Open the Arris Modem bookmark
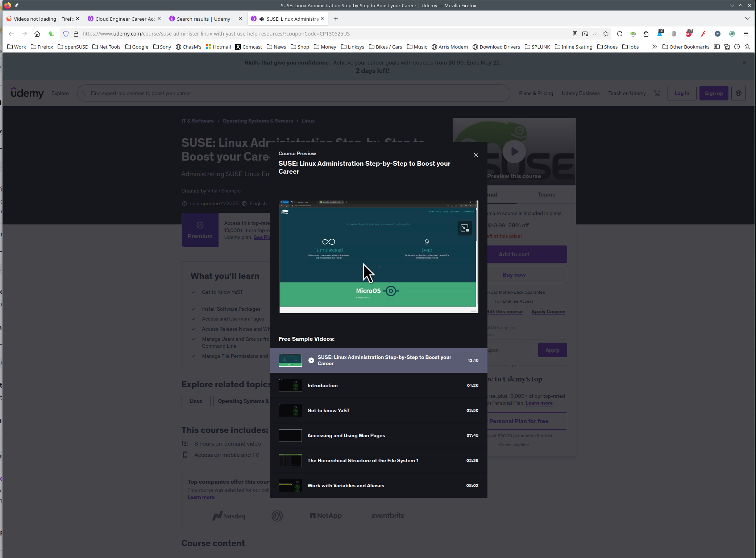The width and height of the screenshot is (756, 558). click(450, 47)
